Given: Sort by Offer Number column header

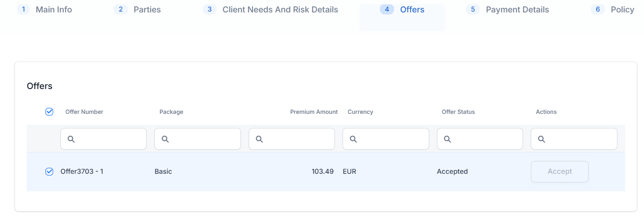Looking at the screenshot, I should click(x=84, y=112).
